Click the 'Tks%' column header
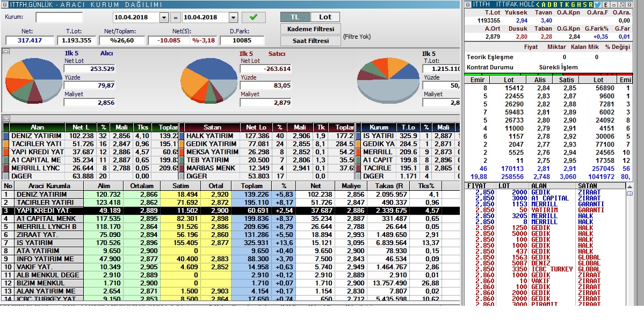The width and height of the screenshot is (644, 330). pyautogui.click(x=426, y=186)
